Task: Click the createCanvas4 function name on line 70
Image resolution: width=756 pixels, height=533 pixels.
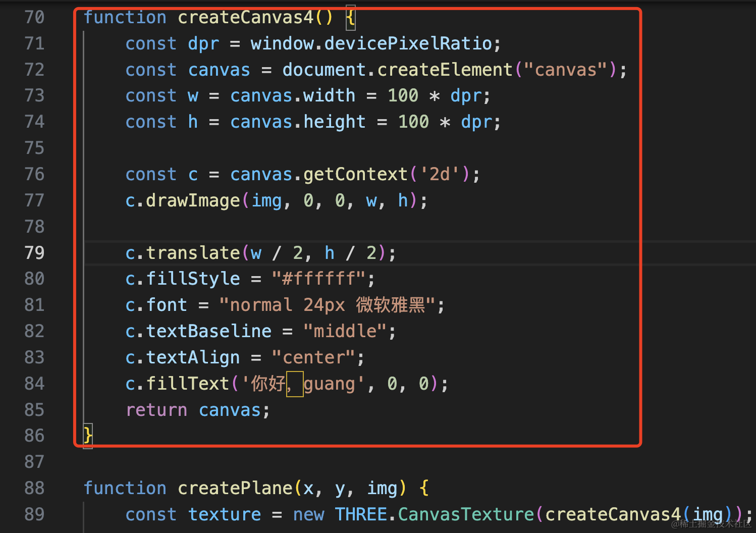Action: 246,17
